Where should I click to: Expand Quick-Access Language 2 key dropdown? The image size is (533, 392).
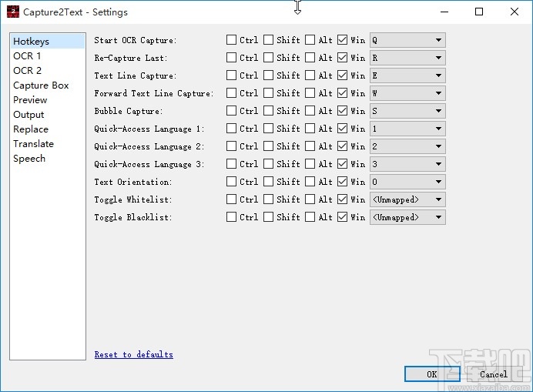[407, 146]
